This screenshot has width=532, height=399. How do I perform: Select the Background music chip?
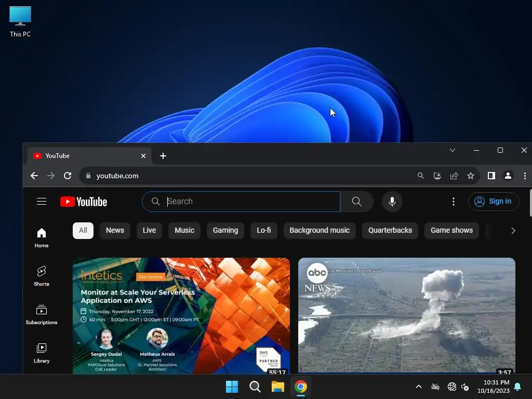tap(320, 230)
